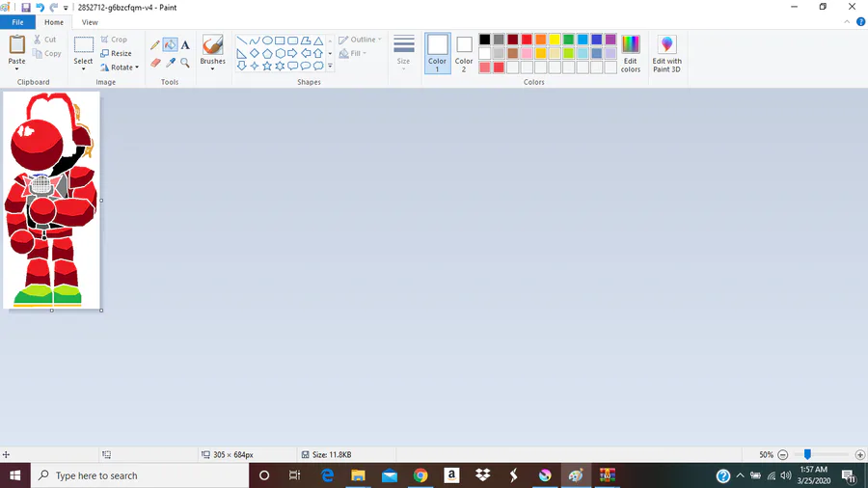868x488 pixels.
Task: Expand the Select dropdown arrow
Action: [x=84, y=69]
